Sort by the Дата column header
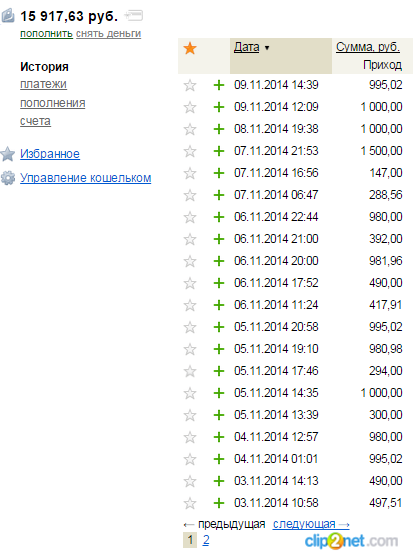413x552 pixels. point(246,47)
